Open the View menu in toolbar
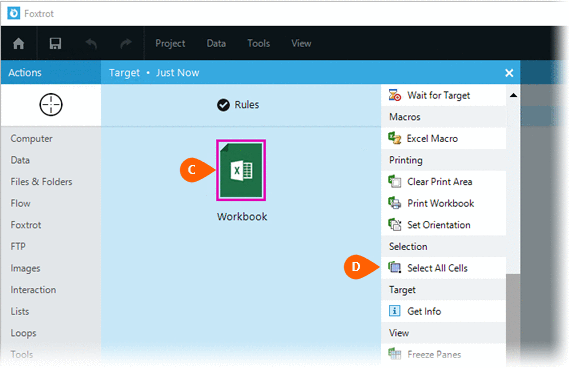 [x=301, y=43]
